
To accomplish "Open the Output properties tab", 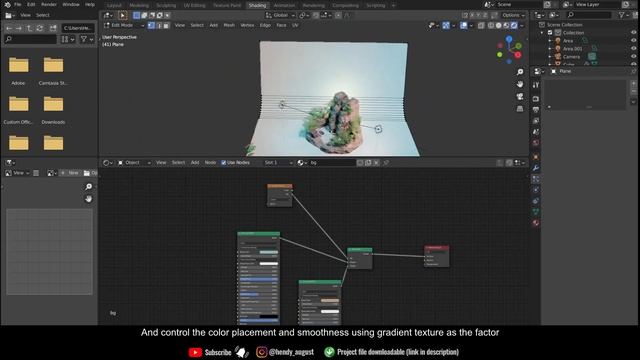I will click(536, 110).
